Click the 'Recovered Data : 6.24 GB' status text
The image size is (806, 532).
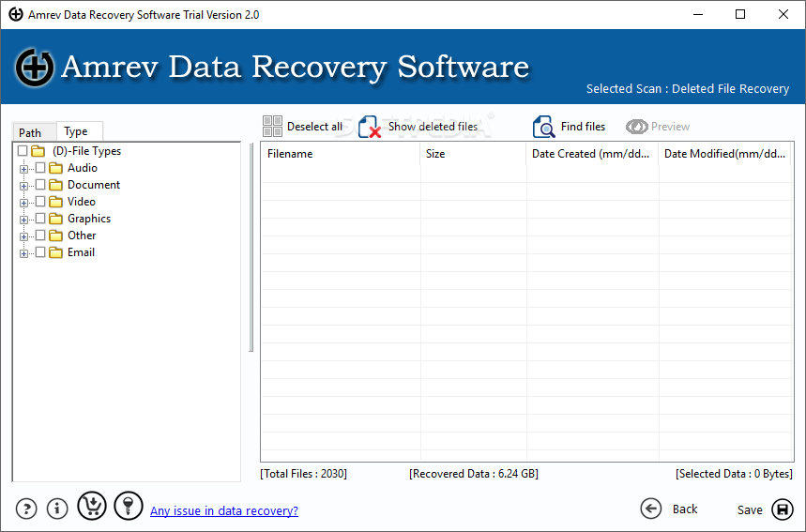coord(474,474)
